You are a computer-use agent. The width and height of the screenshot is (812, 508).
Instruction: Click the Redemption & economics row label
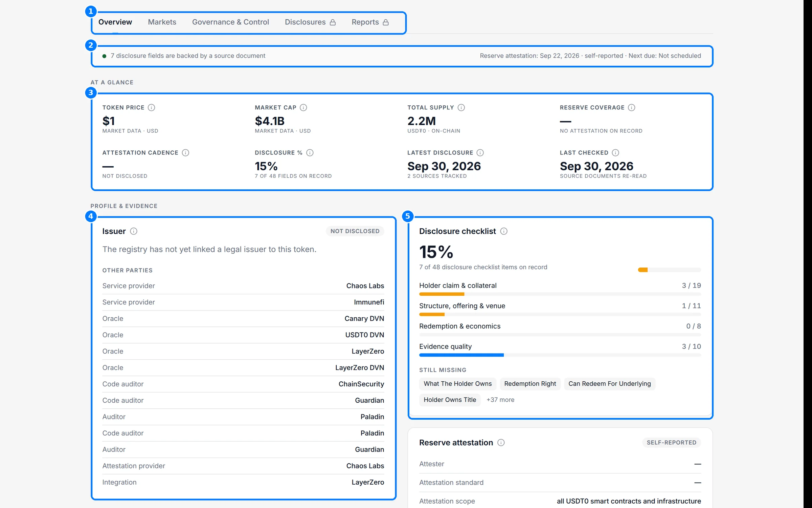click(460, 326)
